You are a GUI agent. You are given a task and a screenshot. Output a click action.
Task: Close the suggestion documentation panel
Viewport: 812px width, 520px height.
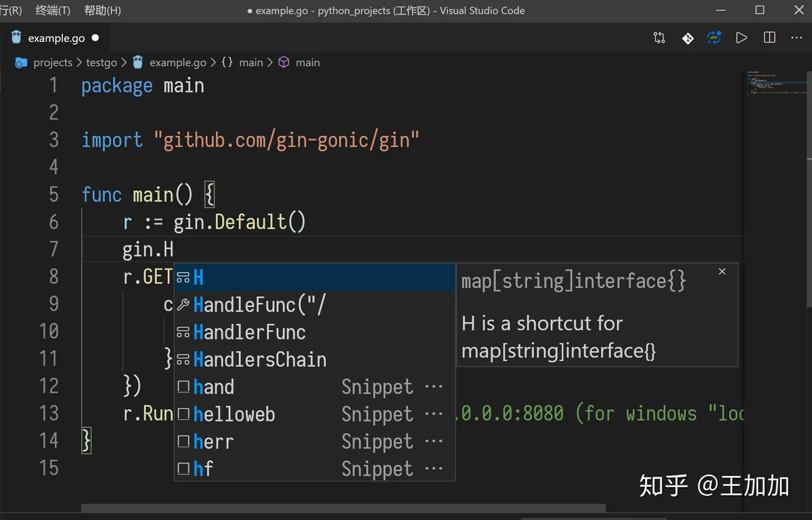tap(722, 271)
